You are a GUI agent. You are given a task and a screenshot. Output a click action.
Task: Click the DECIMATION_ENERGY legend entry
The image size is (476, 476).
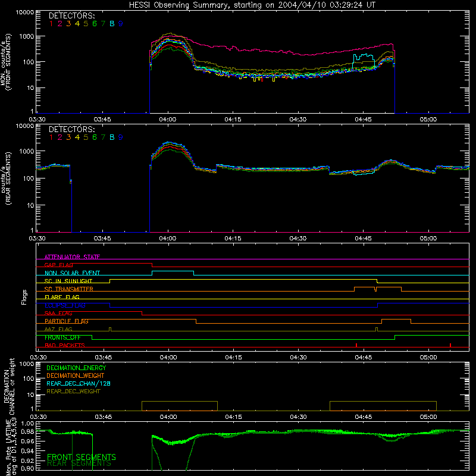pos(76,368)
